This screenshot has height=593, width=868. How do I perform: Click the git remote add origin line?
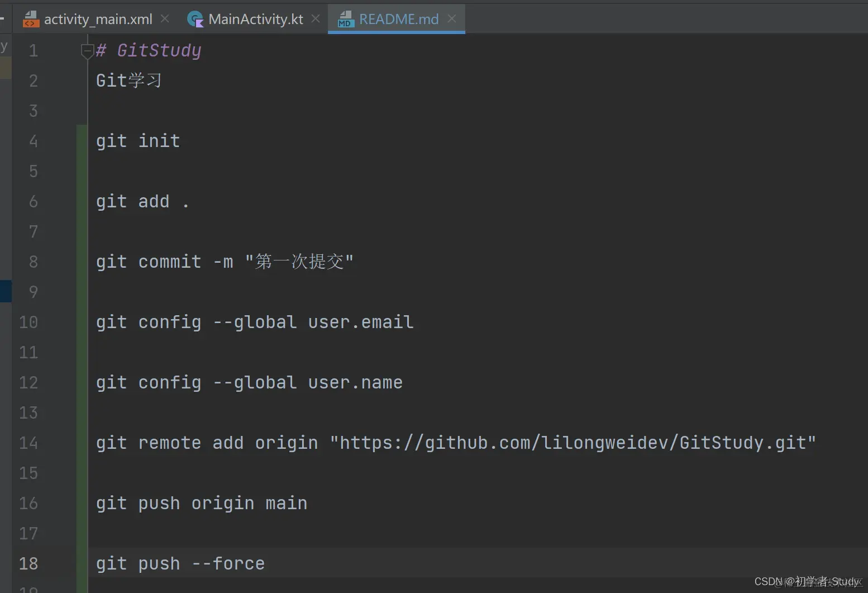(456, 443)
